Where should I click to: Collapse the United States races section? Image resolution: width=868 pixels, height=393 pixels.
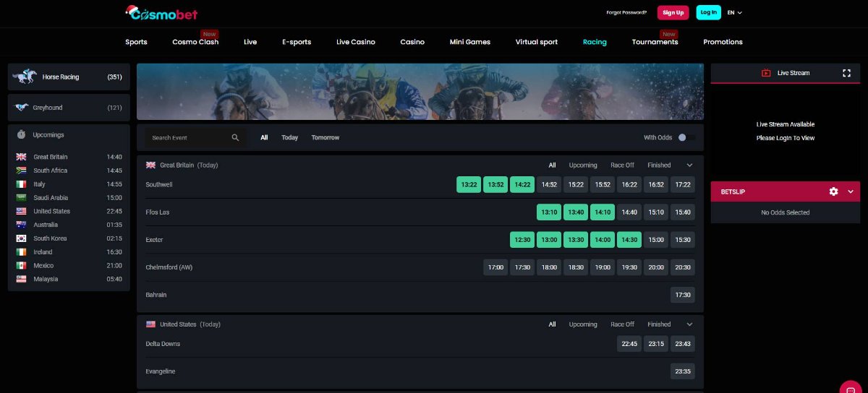tap(689, 324)
